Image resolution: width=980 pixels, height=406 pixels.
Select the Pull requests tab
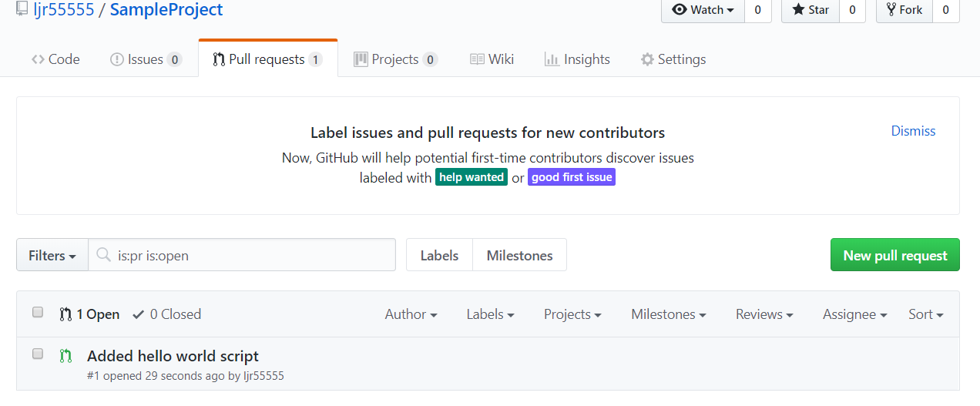[268, 59]
